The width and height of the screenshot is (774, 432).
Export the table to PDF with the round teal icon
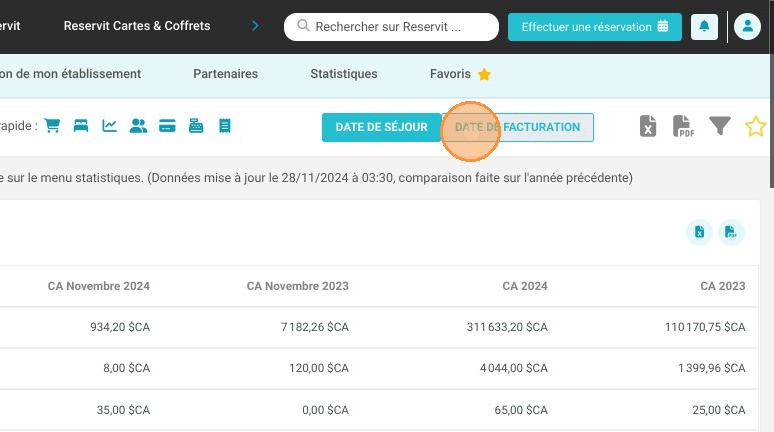point(731,232)
